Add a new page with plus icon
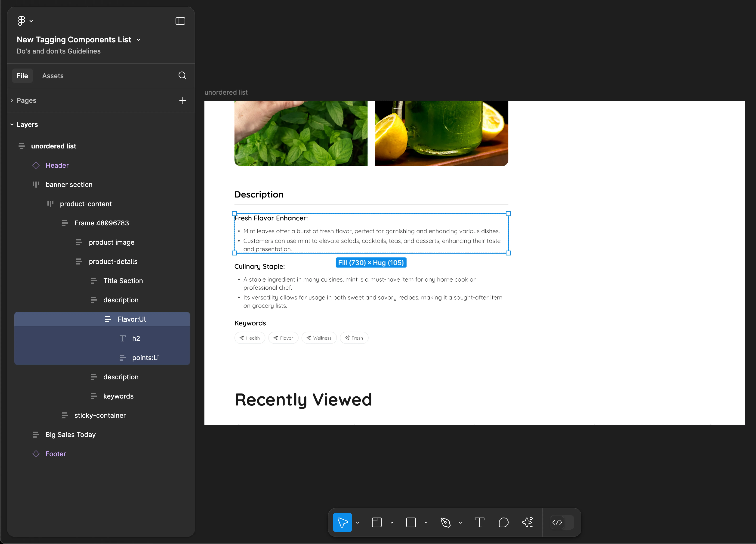756x544 pixels. point(183,100)
